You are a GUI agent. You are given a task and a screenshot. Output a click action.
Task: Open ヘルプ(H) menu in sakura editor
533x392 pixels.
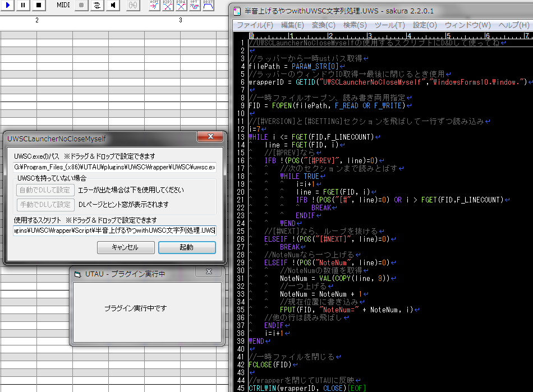tap(514, 25)
